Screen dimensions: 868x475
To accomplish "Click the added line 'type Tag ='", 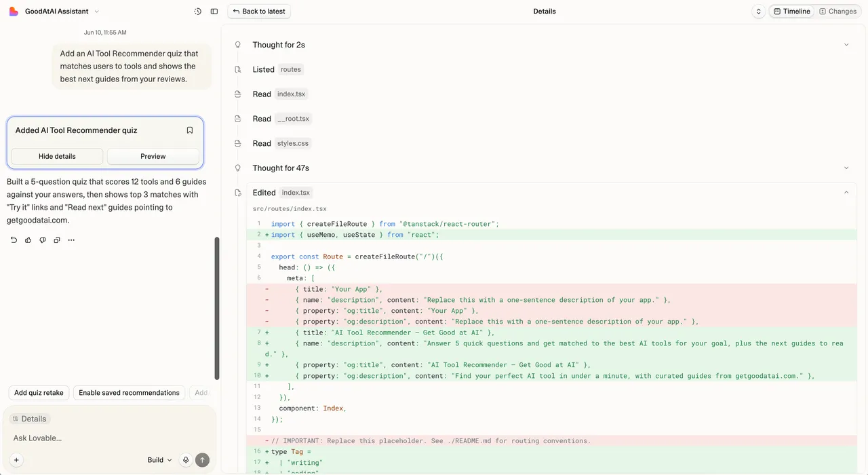I will pyautogui.click(x=551, y=452).
